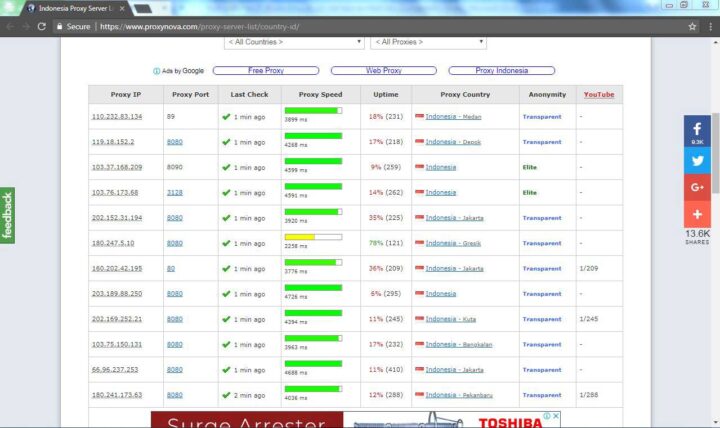Click proxy IP 66.96.237.253

click(115, 369)
